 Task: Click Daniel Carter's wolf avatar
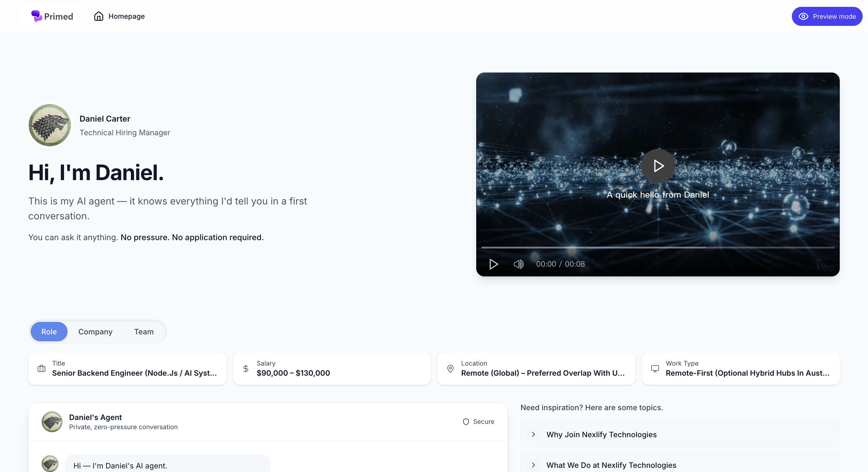coord(50,125)
